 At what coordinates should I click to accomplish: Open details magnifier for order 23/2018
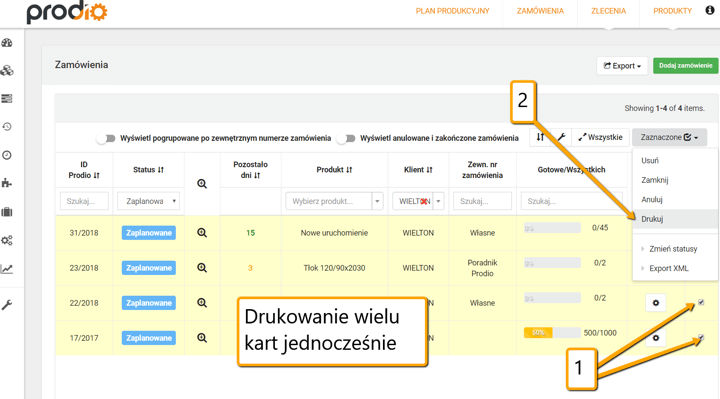click(x=202, y=268)
